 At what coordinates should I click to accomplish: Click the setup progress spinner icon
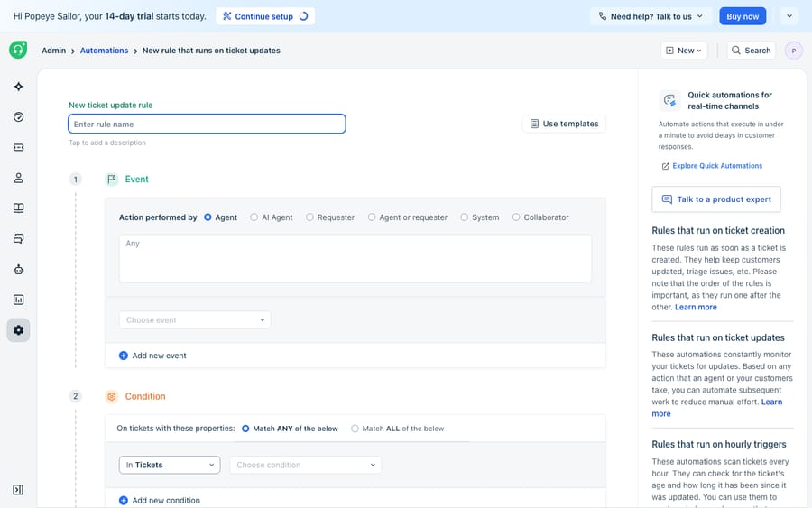(303, 16)
